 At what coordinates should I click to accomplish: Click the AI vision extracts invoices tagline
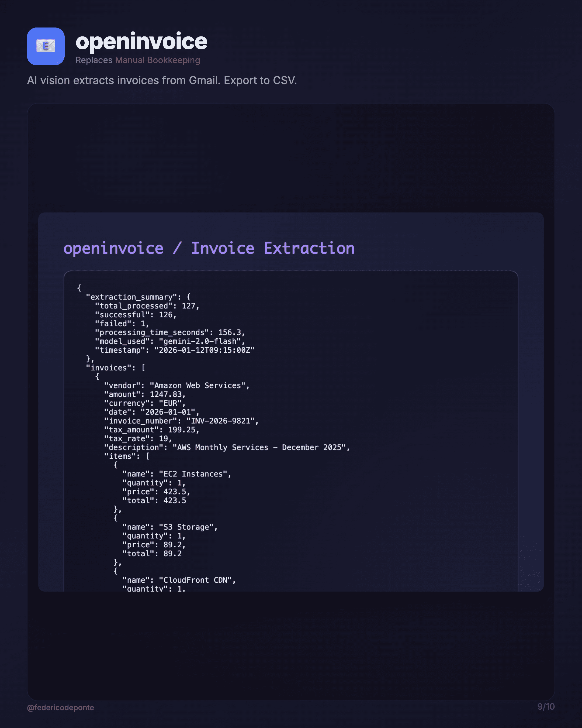[162, 80]
